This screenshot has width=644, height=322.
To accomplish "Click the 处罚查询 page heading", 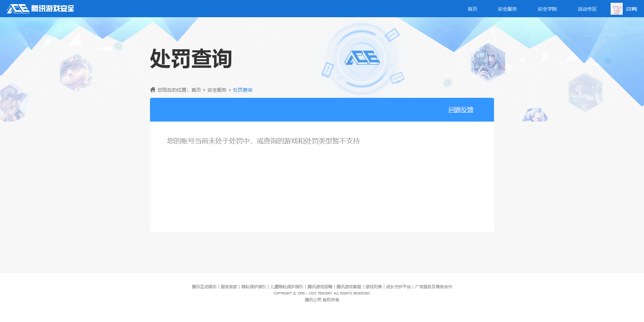I will (x=191, y=59).
